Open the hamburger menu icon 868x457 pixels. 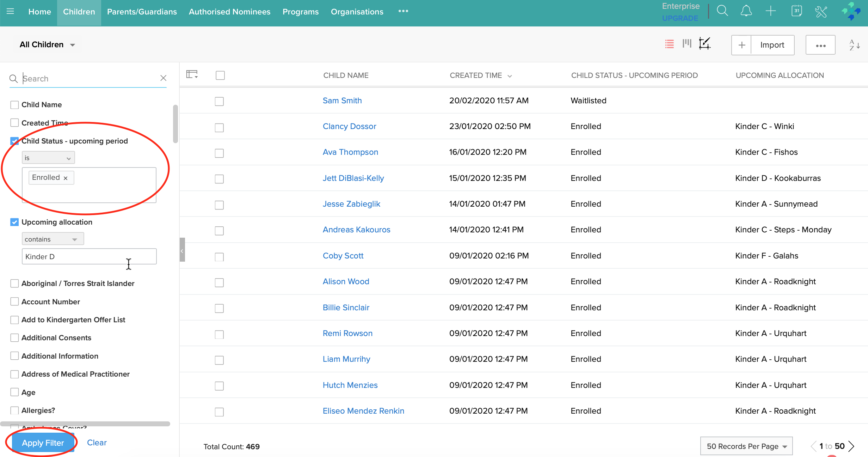tap(10, 11)
